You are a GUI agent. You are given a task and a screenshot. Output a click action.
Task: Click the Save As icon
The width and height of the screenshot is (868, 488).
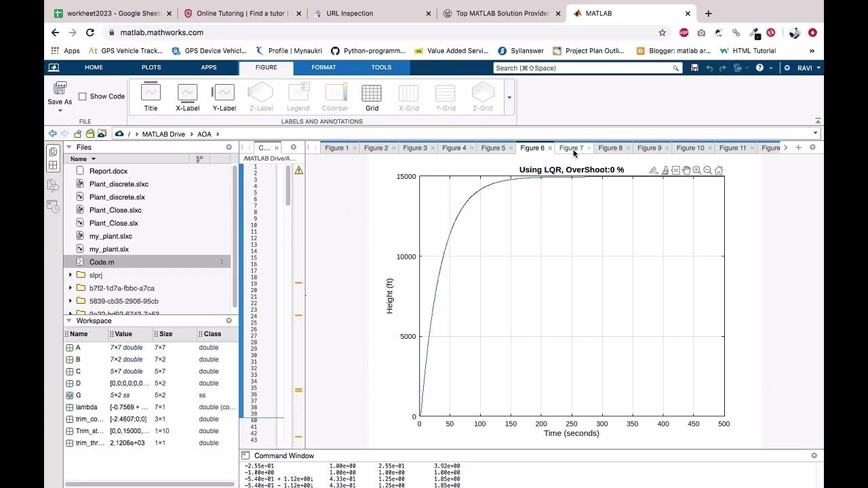pyautogui.click(x=60, y=89)
